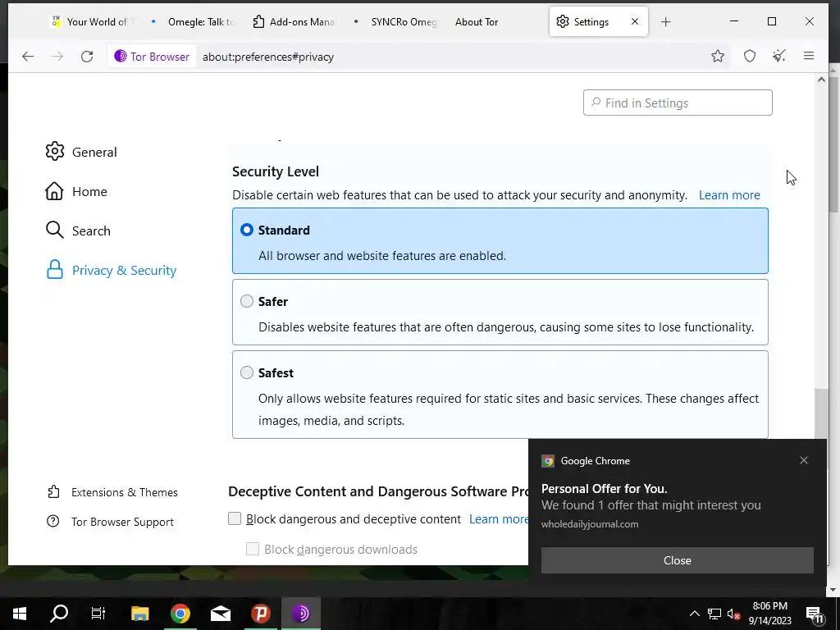Open Learn more about Security Level
Viewport: 840px width, 630px height.
(729, 195)
